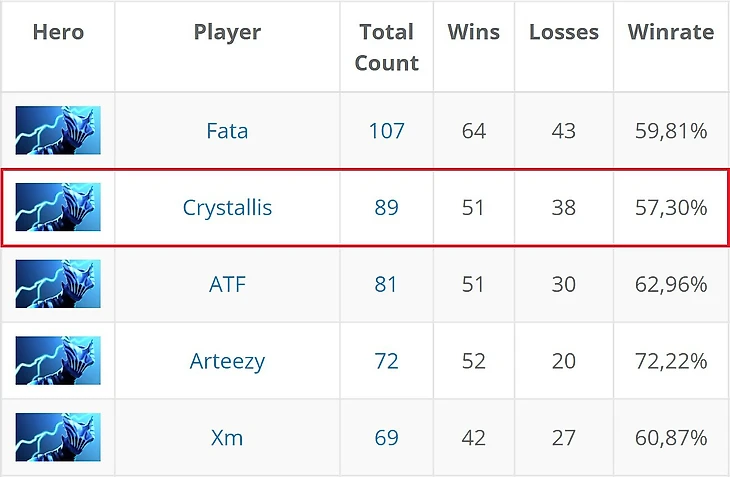
Task: Click the hero icon in Arteezy's row
Action: 58,361
